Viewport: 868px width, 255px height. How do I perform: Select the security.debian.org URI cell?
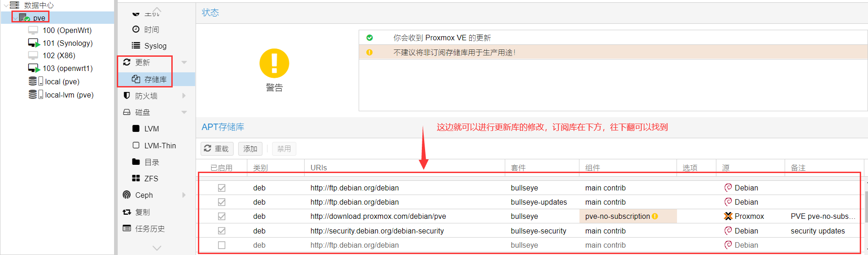coord(404,231)
